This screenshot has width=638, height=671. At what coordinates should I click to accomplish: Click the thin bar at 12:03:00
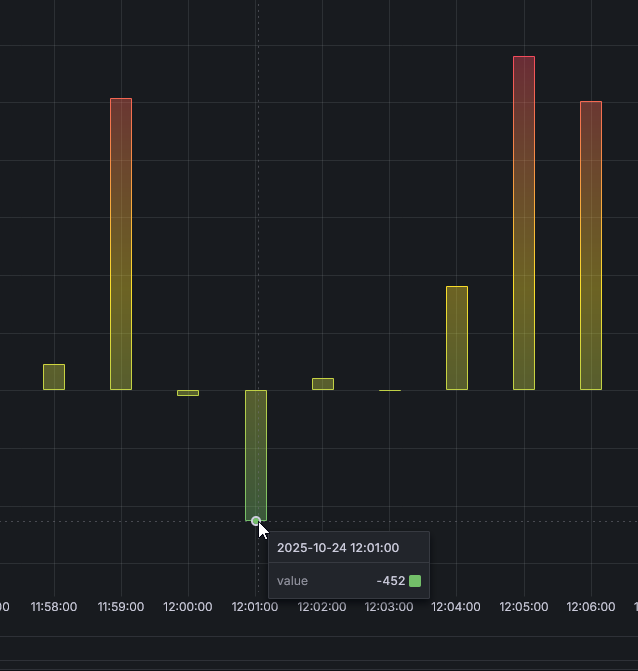click(x=390, y=390)
